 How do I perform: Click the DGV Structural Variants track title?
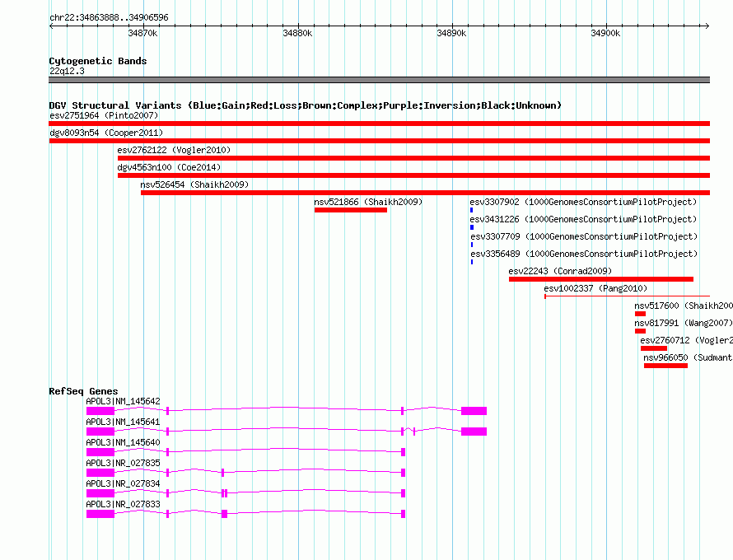[306, 105]
